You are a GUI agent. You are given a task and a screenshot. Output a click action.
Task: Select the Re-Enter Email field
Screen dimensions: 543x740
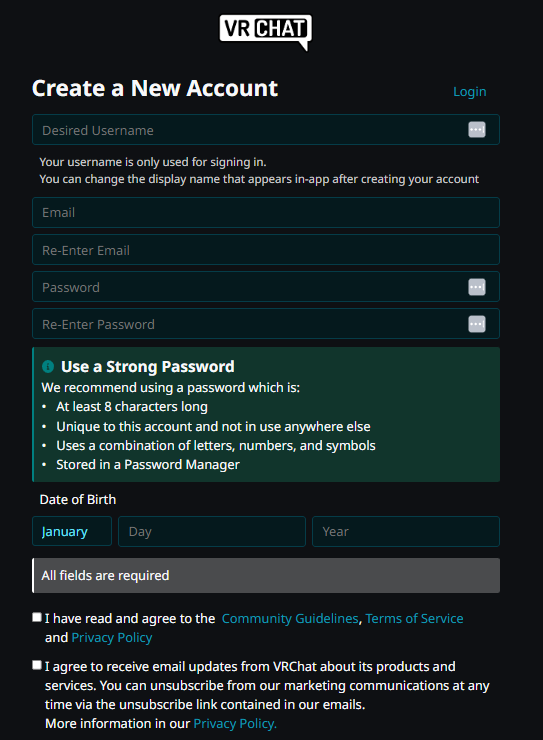pos(266,250)
